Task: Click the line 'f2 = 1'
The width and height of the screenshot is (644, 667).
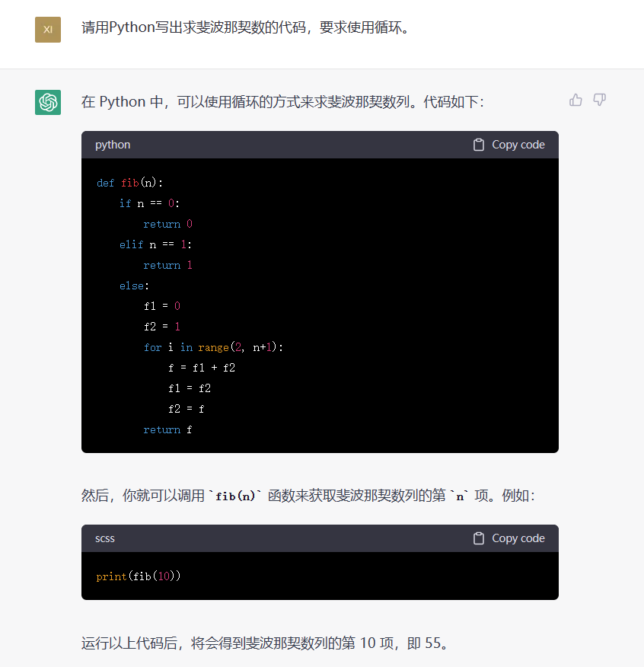Action: pyautogui.click(x=162, y=327)
